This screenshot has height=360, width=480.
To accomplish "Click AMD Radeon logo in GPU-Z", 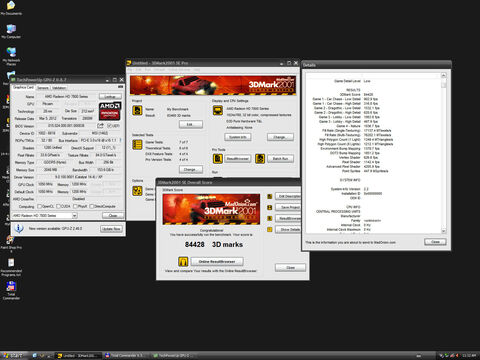I will (x=110, y=111).
